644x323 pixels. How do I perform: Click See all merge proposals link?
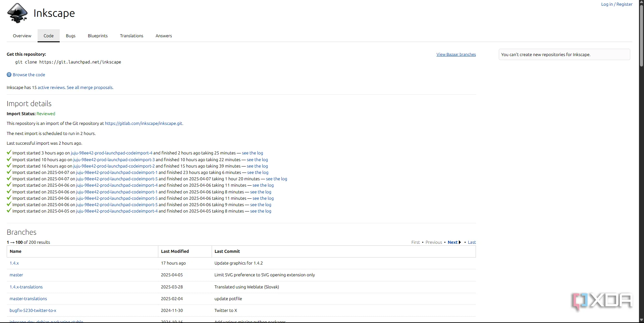pyautogui.click(x=90, y=88)
